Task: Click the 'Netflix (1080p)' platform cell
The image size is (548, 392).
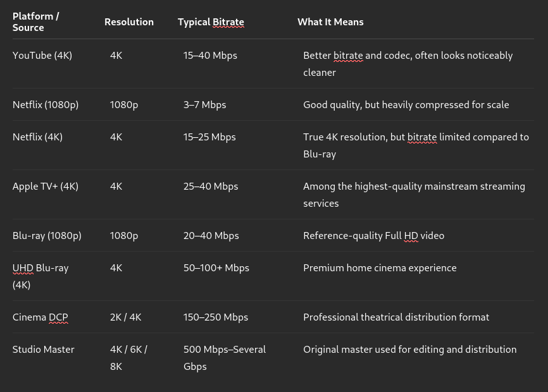Action: [46, 105]
